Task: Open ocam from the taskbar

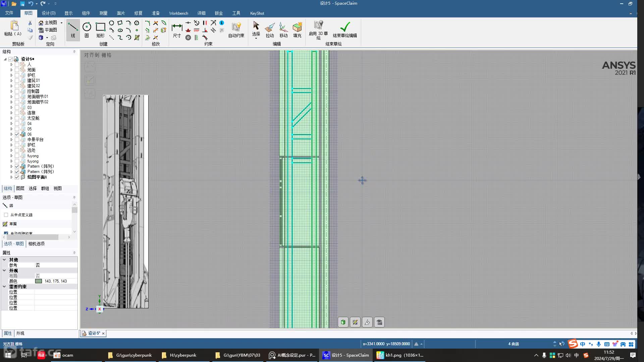Action: (64, 355)
